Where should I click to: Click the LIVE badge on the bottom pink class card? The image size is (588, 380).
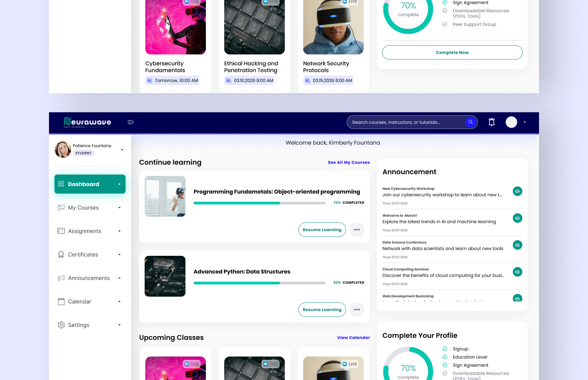(x=192, y=364)
